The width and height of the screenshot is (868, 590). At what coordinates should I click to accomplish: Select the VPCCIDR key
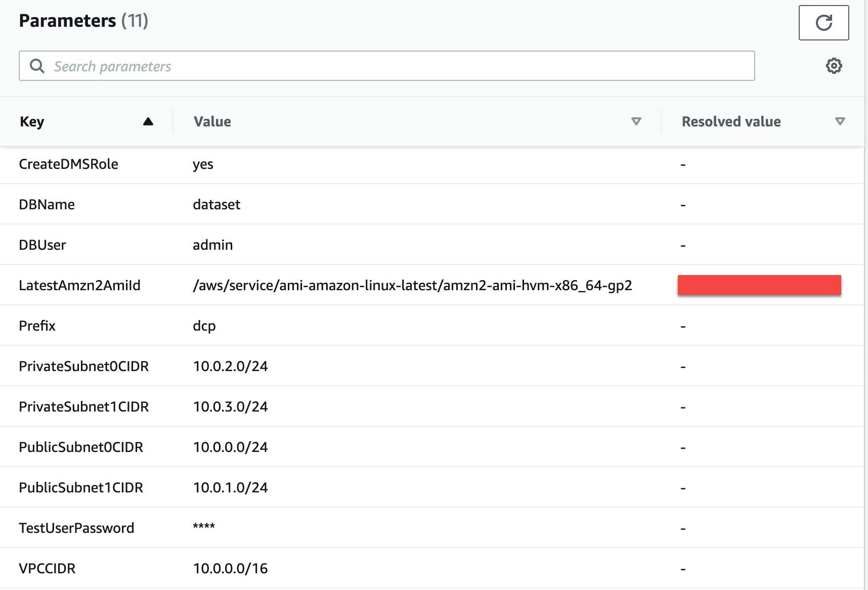tap(47, 568)
